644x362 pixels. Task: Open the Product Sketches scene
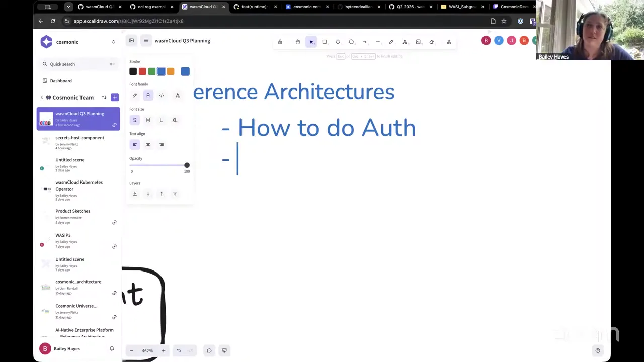(78, 216)
